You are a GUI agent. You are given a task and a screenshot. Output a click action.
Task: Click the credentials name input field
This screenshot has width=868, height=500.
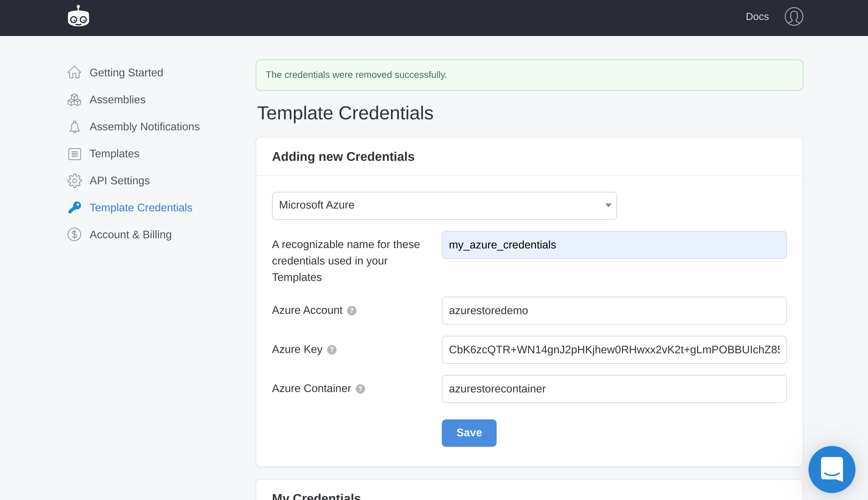click(614, 245)
